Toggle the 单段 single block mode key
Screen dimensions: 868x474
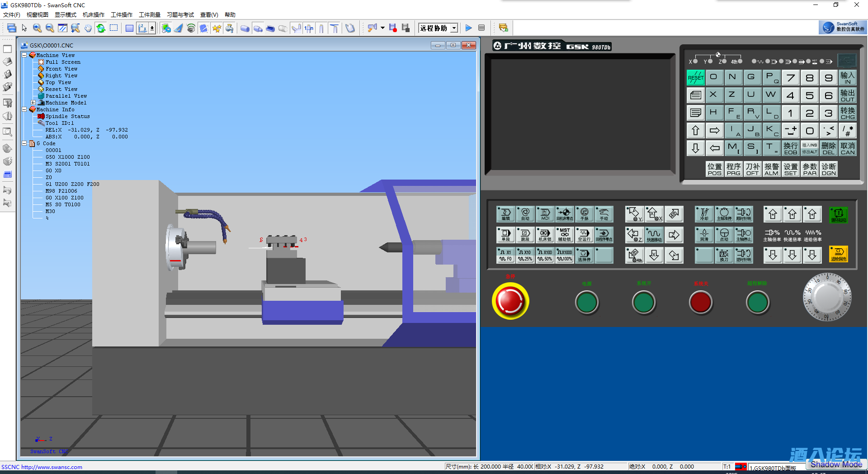pyautogui.click(x=505, y=235)
